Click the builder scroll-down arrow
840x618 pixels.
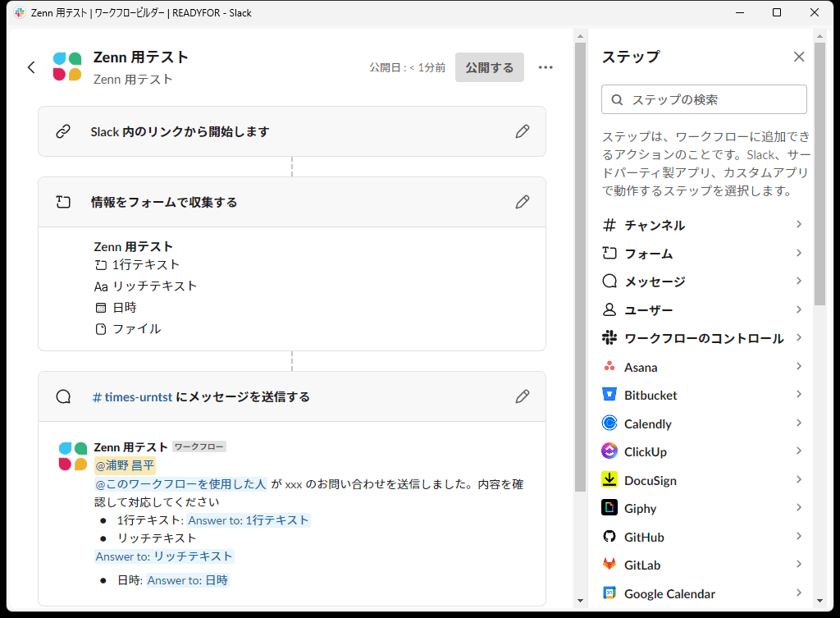(580, 601)
